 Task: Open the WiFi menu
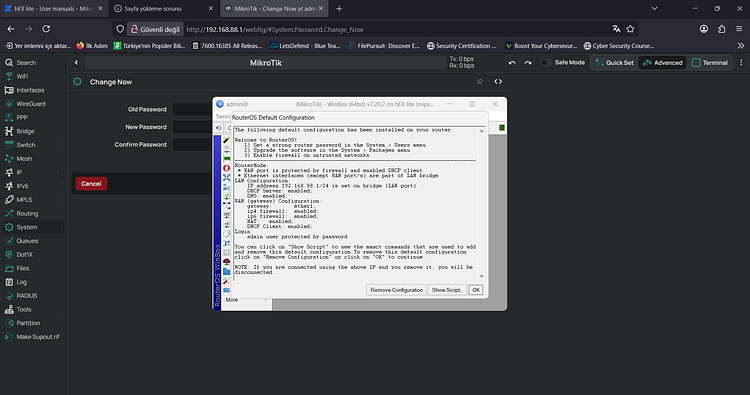[17, 77]
